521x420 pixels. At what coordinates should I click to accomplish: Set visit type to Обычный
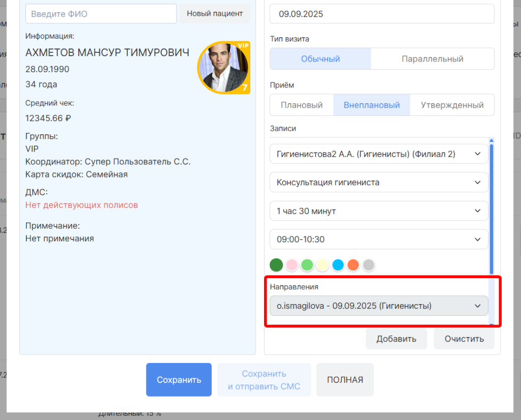[x=320, y=58]
